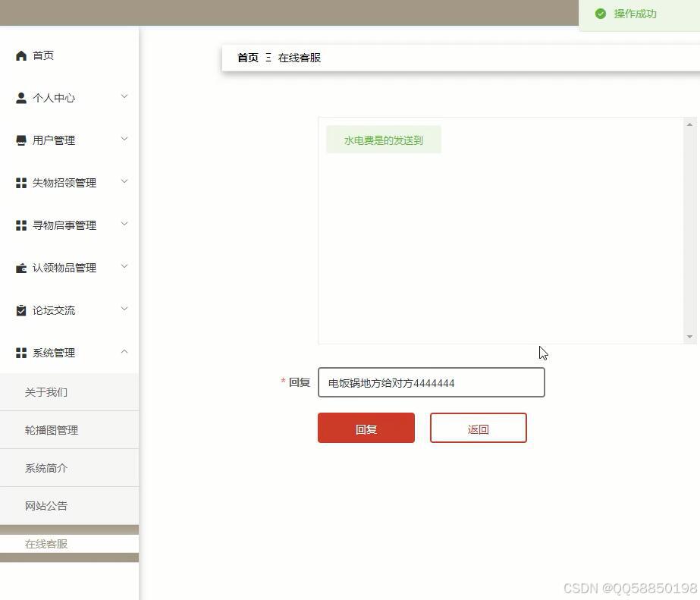Click inside the 回复 reply input field
Screen dimensions: 700x600
click(431, 382)
